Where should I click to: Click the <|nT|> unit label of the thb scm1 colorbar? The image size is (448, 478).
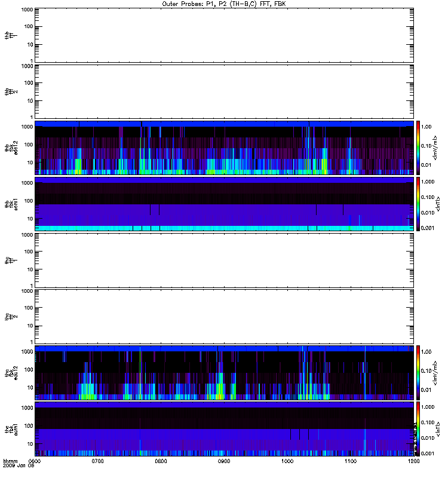[x=438, y=204]
